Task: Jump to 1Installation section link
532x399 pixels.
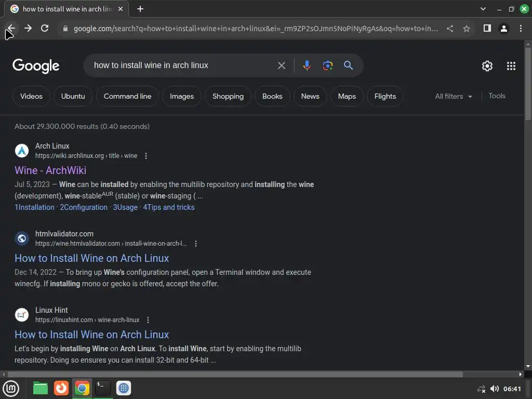Action: 34,207
